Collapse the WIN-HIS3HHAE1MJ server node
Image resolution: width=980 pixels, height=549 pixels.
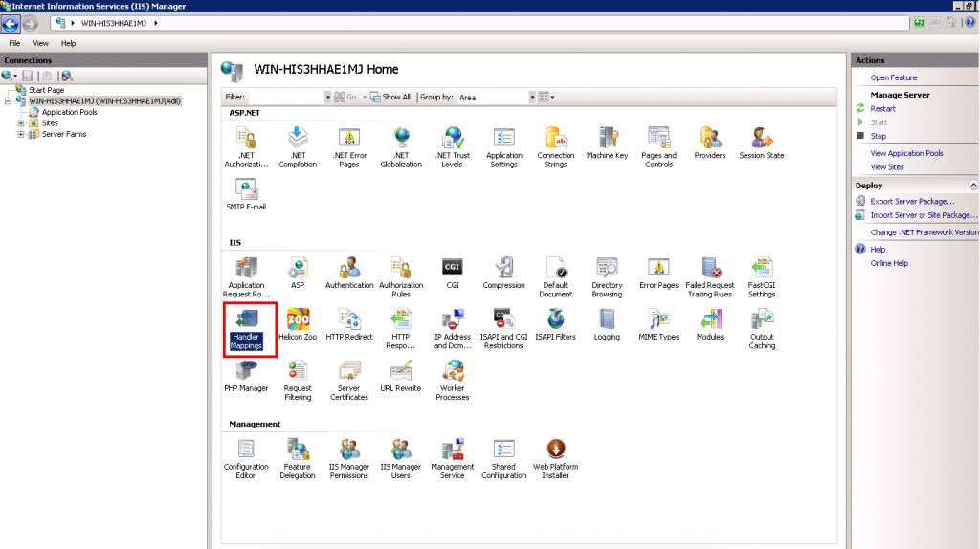coord(8,101)
